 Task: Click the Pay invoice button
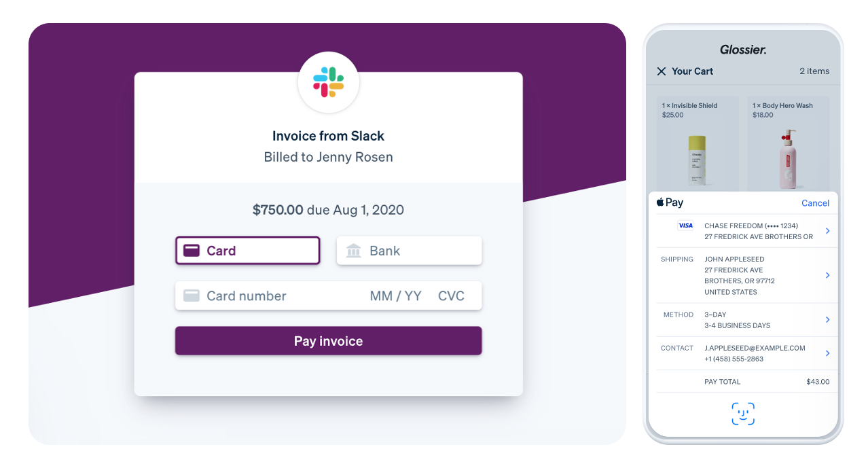click(x=329, y=341)
